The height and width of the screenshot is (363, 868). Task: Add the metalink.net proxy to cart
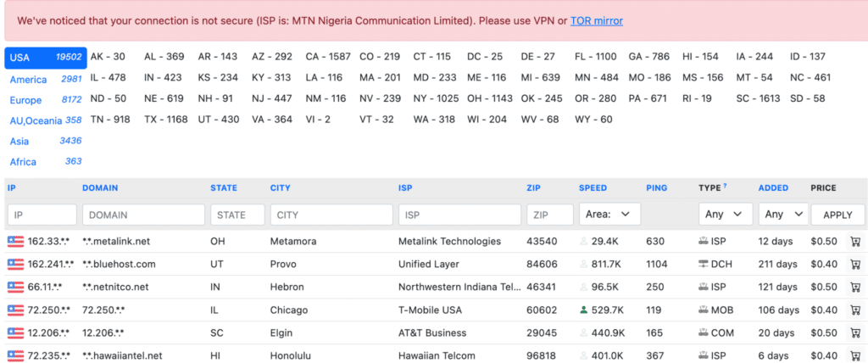(854, 242)
